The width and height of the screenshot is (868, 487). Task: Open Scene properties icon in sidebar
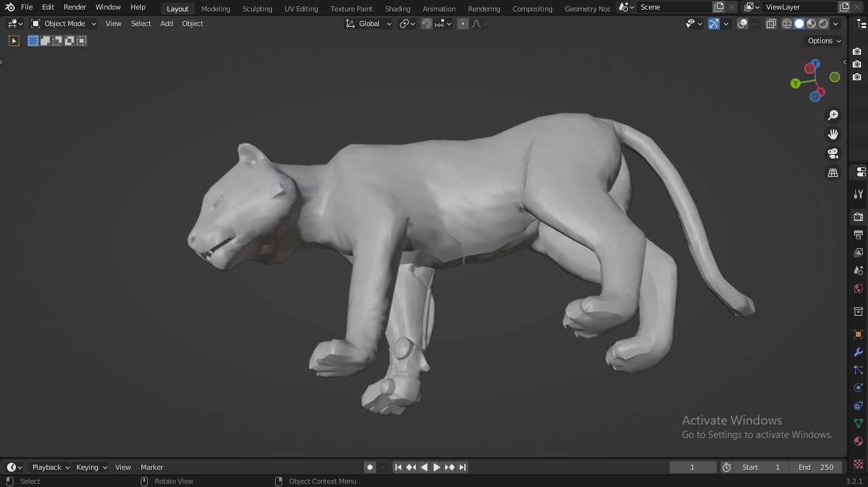(858, 271)
